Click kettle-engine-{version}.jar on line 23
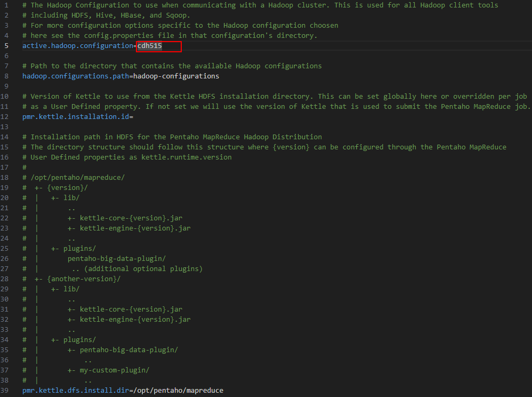 coord(135,228)
